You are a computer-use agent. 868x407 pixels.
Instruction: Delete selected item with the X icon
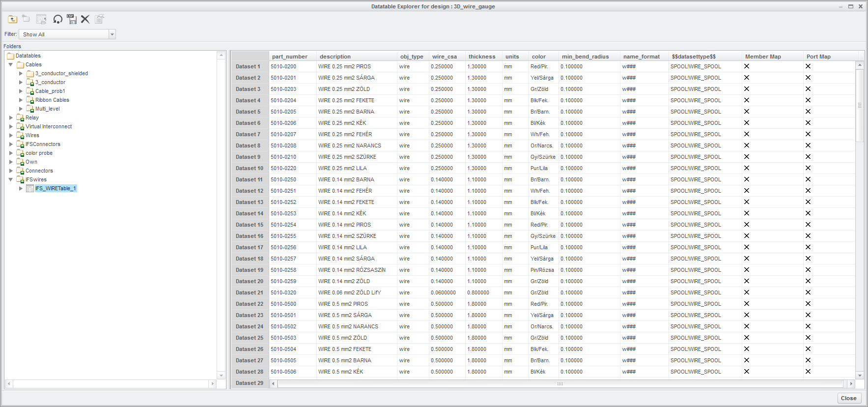click(85, 19)
